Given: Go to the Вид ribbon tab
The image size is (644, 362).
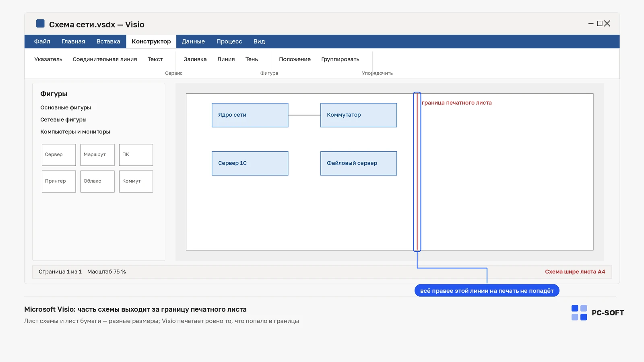Looking at the screenshot, I should click(259, 41).
